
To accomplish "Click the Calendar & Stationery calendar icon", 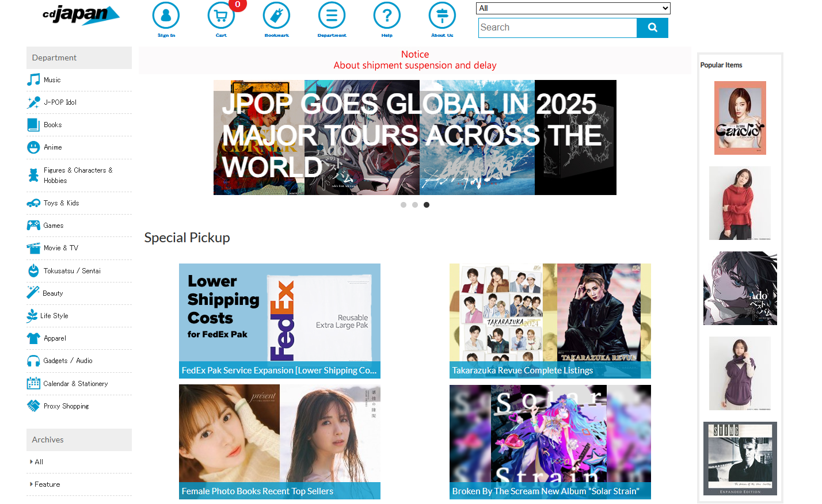I will (34, 384).
